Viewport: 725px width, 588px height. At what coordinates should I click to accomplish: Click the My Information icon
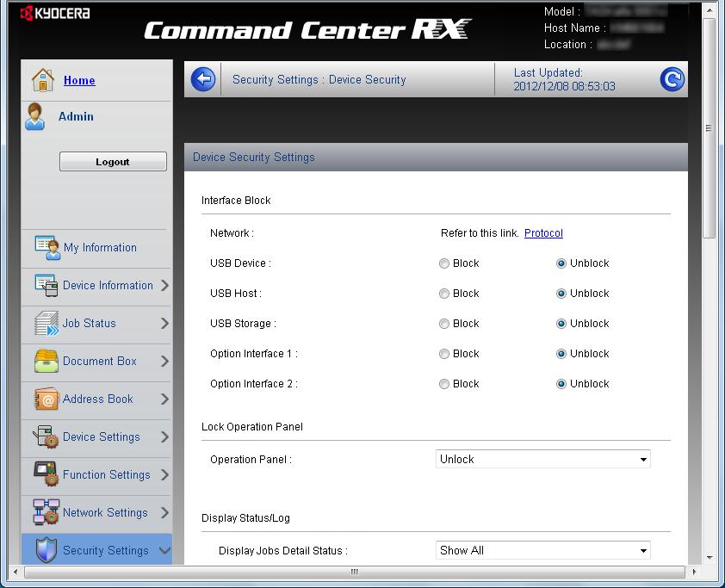47,247
